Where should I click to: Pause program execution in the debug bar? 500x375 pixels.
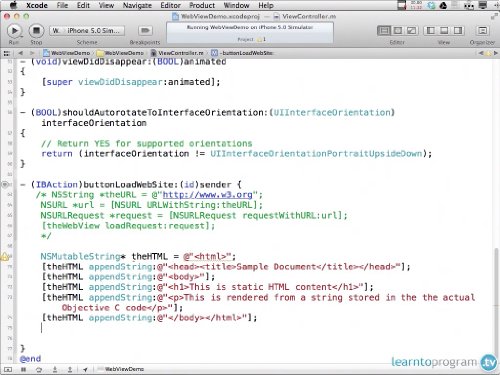23,369
